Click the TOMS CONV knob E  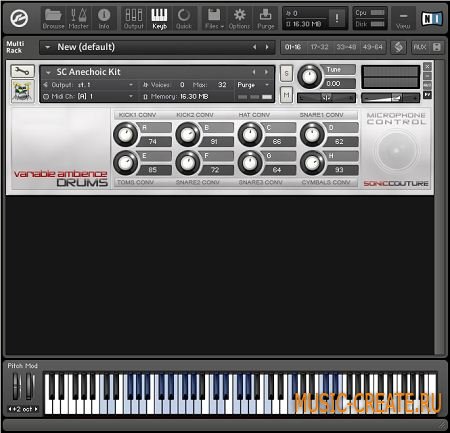pyautogui.click(x=126, y=163)
